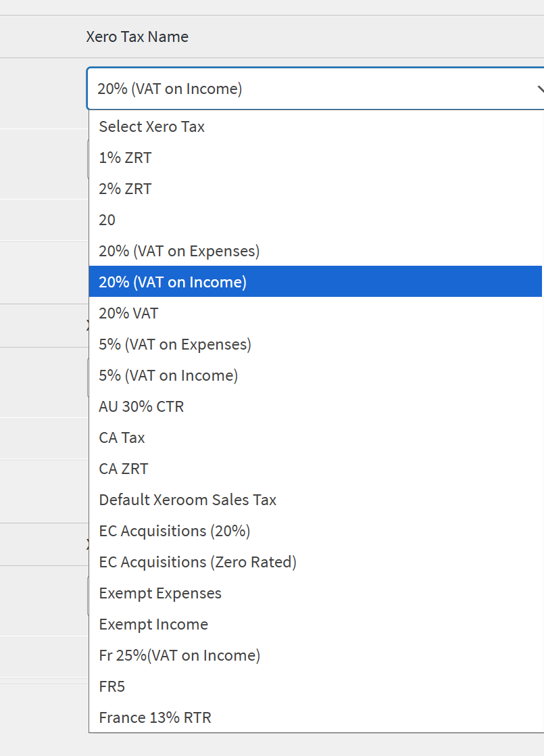This screenshot has height=756, width=544.
Task: Pick the 2% ZRT tax option
Action: click(x=126, y=189)
